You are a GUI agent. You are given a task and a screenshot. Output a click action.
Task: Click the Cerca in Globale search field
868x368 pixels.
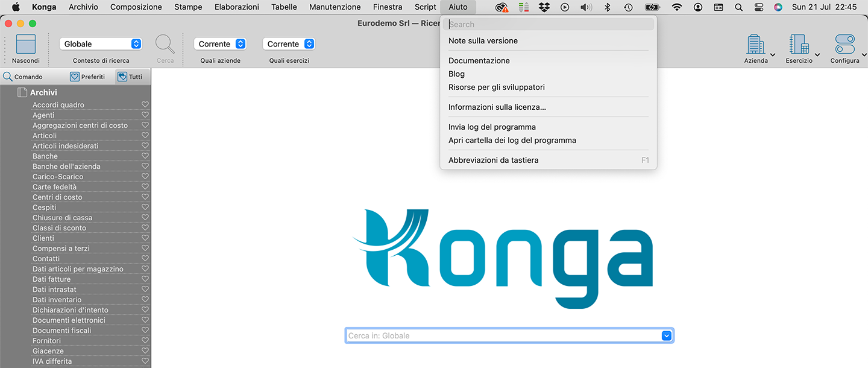(503, 335)
